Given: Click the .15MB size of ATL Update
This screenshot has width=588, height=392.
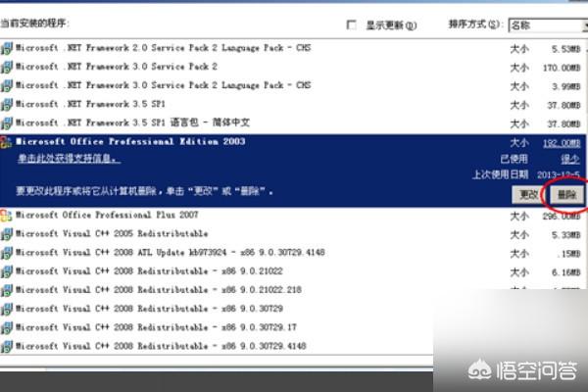Looking at the screenshot, I should 568,254.
